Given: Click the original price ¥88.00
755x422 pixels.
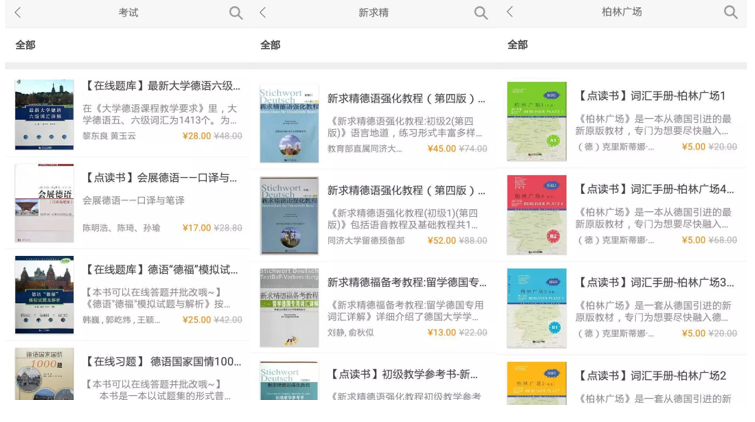Looking at the screenshot, I should [x=473, y=240].
